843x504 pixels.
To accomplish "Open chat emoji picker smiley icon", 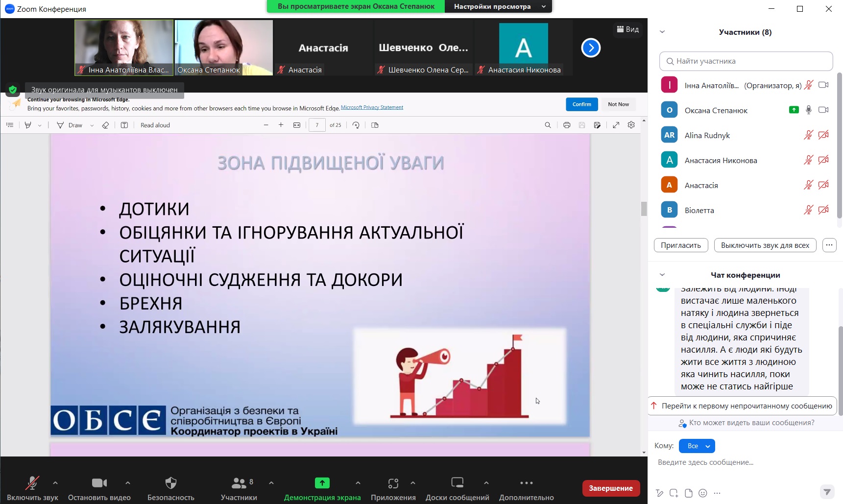I will point(703,493).
